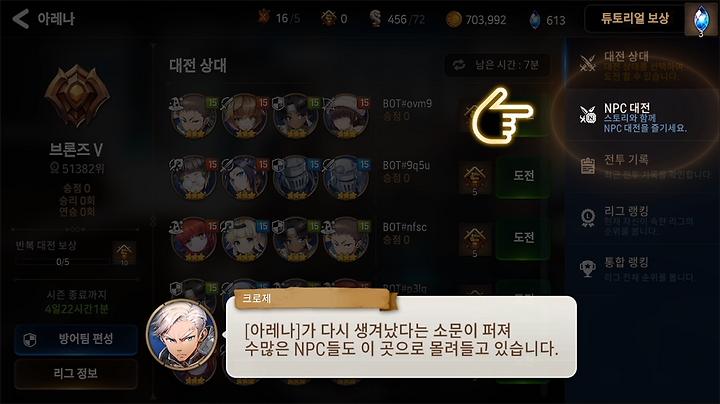Tap the bronze league emblem badge
The width and height of the screenshot is (720, 404).
pos(77,96)
